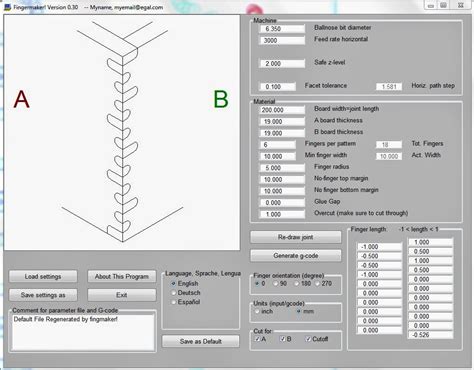Screen dimensions: 474x370
Task: Edit the Facet tolerance field
Action: tap(278, 87)
